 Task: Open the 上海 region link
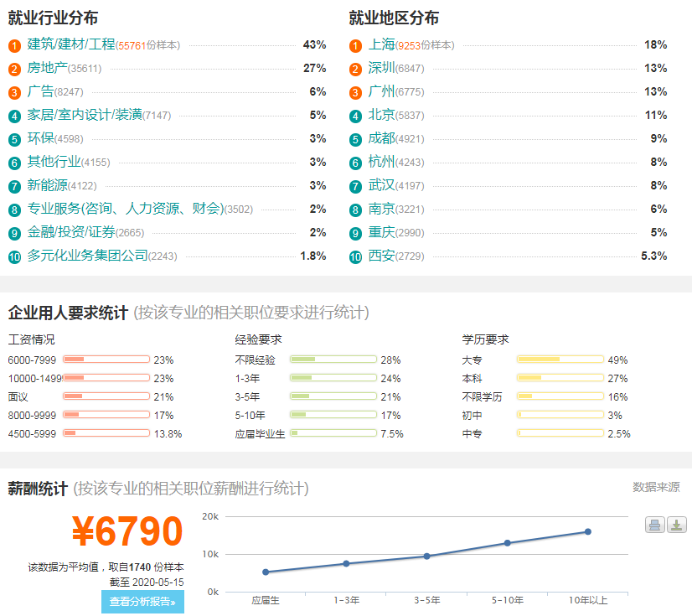click(x=382, y=44)
